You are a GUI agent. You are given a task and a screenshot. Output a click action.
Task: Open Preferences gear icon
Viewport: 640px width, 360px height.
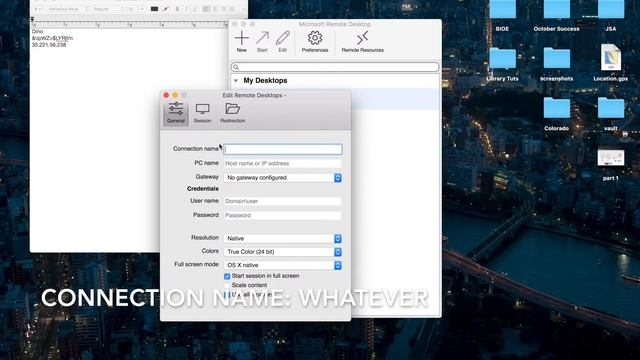(x=315, y=38)
